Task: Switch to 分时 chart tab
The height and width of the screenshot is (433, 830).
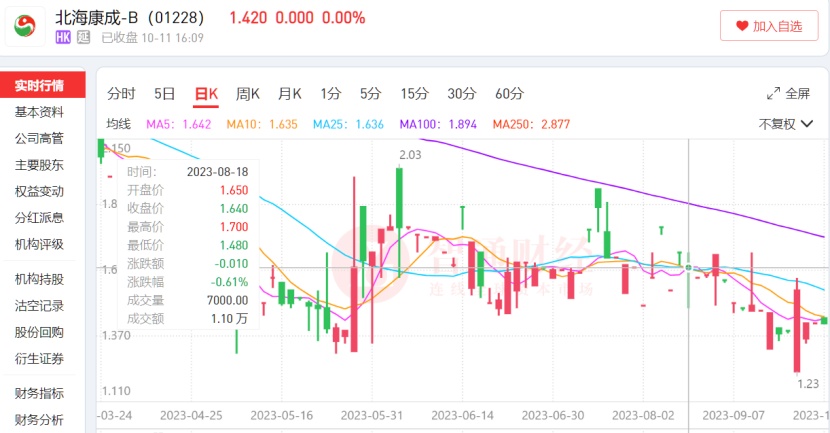Action: tap(121, 94)
